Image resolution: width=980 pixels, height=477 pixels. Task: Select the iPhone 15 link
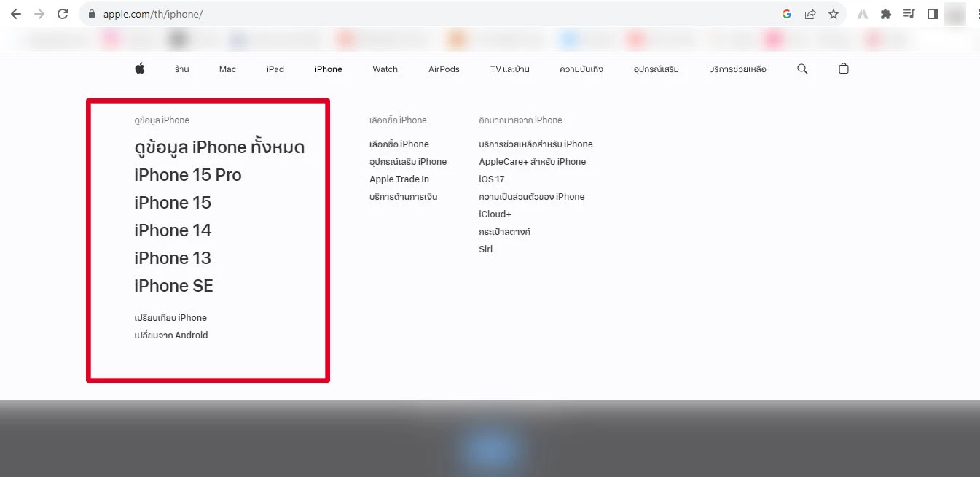pyautogui.click(x=173, y=203)
